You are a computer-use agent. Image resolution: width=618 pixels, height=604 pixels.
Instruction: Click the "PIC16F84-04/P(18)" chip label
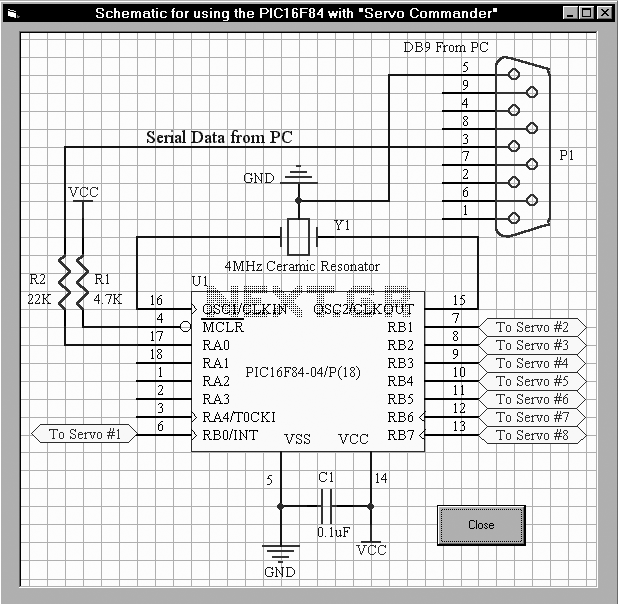pos(303,372)
